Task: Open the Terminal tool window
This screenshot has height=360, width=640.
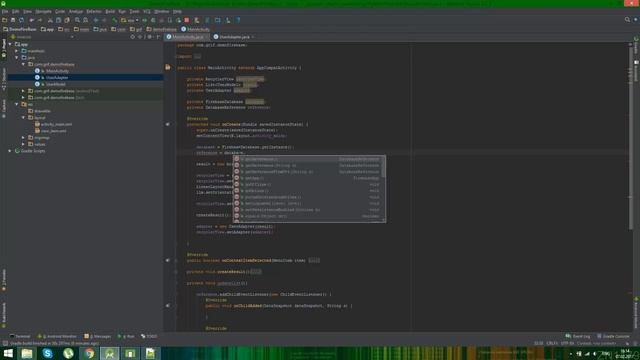Action: click(x=20, y=336)
